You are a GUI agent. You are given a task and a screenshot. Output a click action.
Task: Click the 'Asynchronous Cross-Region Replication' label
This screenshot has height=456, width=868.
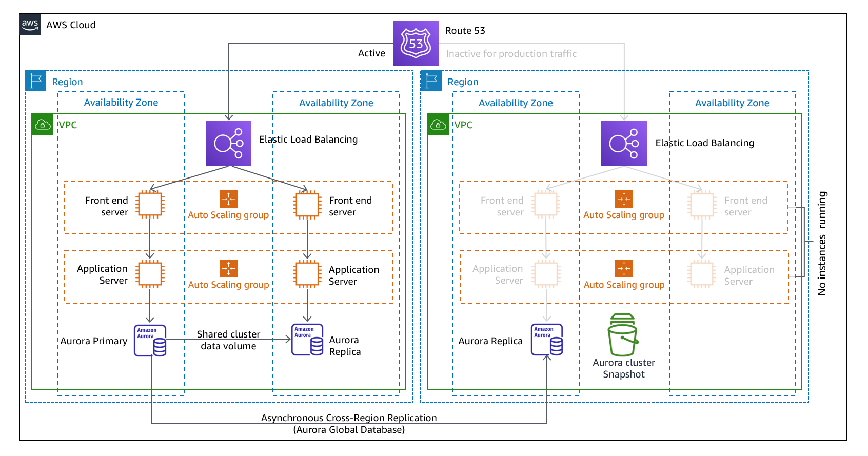click(x=349, y=418)
